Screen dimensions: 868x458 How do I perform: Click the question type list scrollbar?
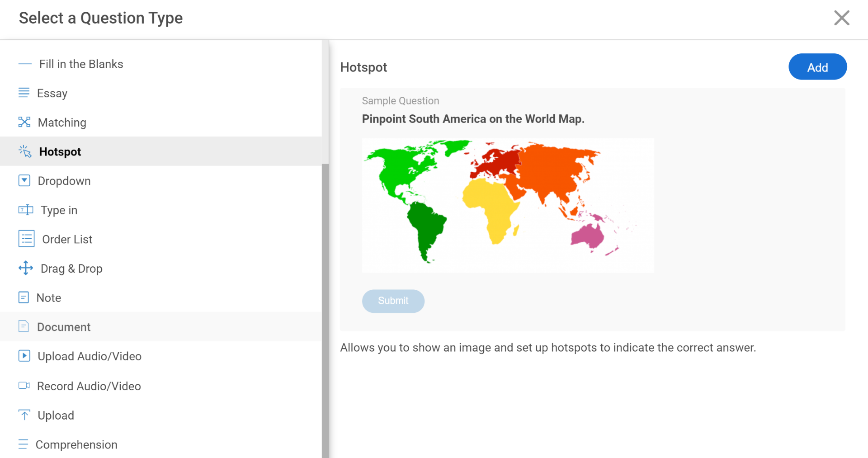coord(325,307)
